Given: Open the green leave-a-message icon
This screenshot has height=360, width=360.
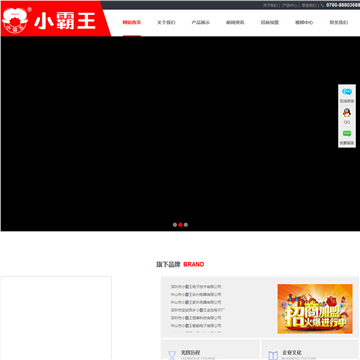Looking at the screenshot, I should (x=347, y=134).
